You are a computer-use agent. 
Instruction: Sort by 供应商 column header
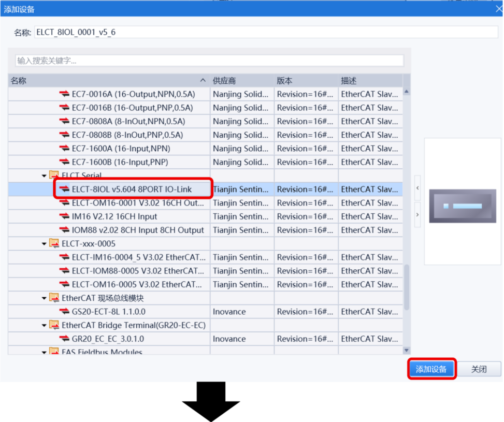click(x=241, y=81)
